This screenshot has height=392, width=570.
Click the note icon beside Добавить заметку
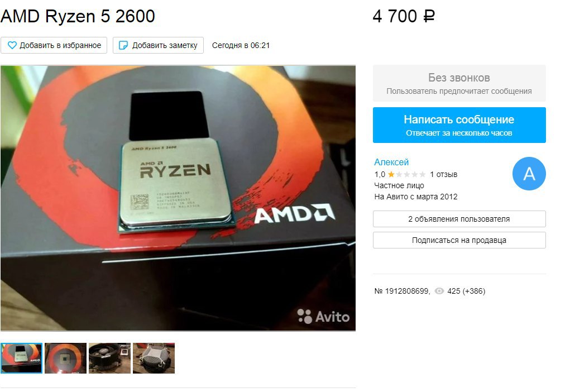pos(123,45)
